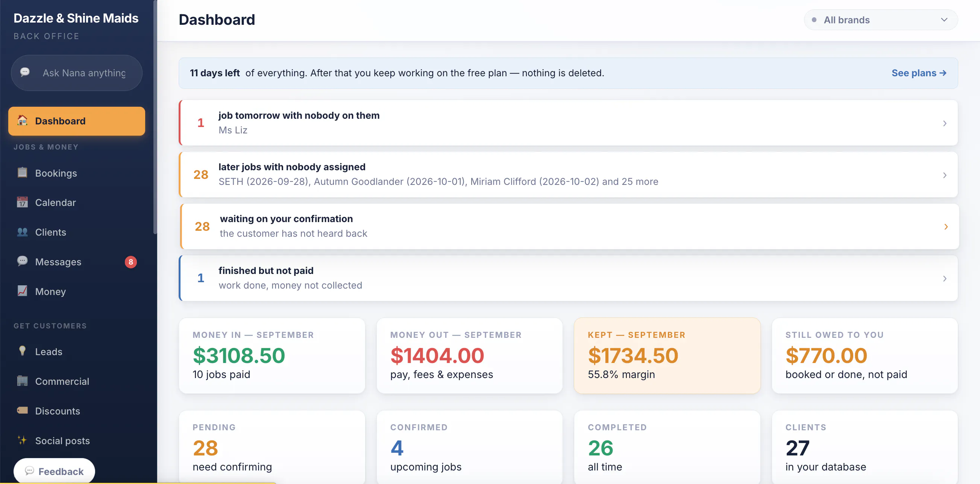The image size is (980, 484).
Task: Open the Money In September card
Action: pos(272,355)
